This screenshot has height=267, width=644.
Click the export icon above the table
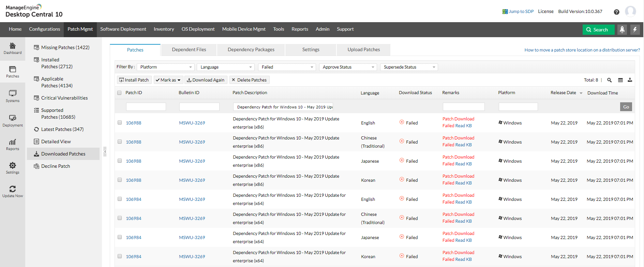coord(630,80)
